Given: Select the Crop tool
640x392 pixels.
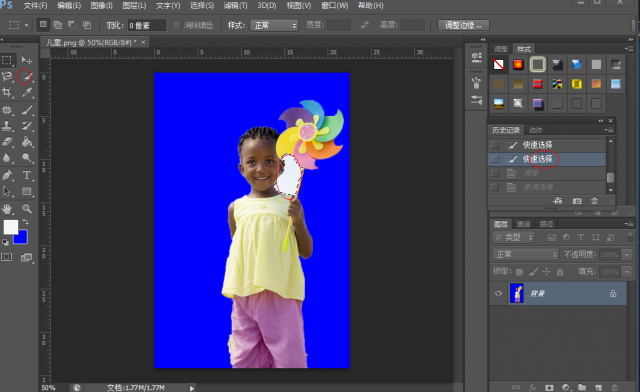Looking at the screenshot, I should click(x=7, y=92).
